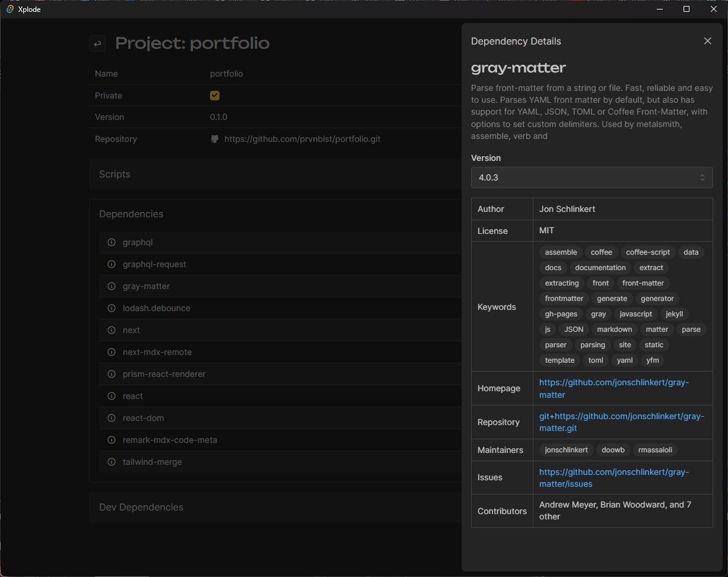Click the git+https repository link

[x=621, y=422]
